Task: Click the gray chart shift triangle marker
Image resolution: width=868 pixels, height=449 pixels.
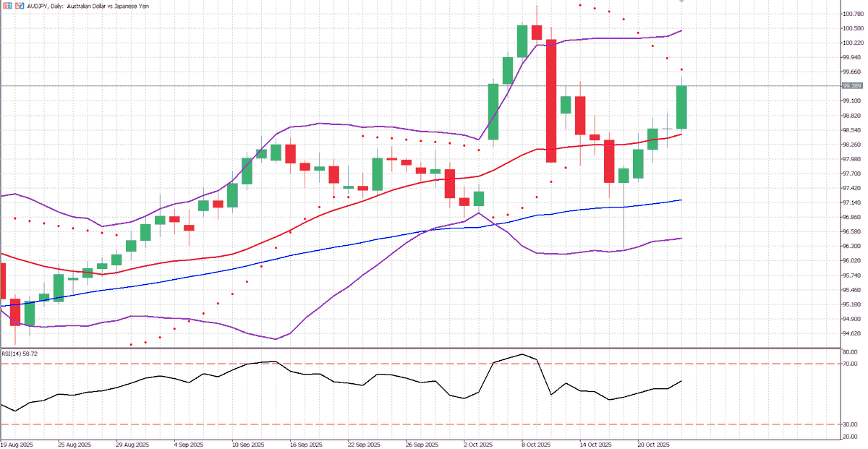Action: 681,1
